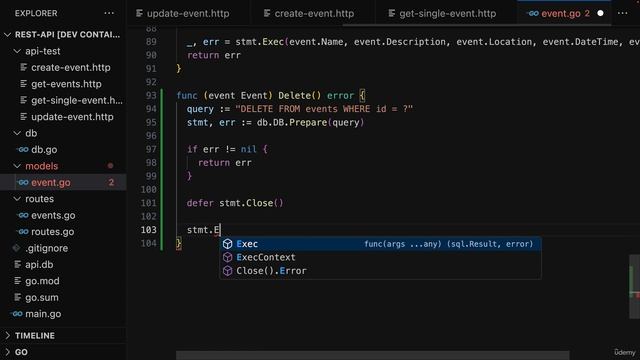Click 'if err != nil {' in the editor
This screenshot has width=640, height=360.
(x=227, y=149)
